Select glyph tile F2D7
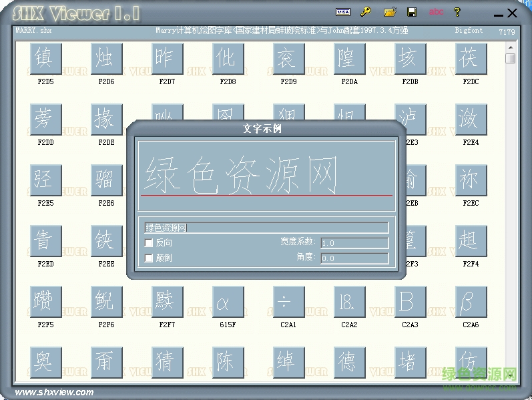Image resolution: width=532 pixels, height=400 pixels. pos(167,58)
